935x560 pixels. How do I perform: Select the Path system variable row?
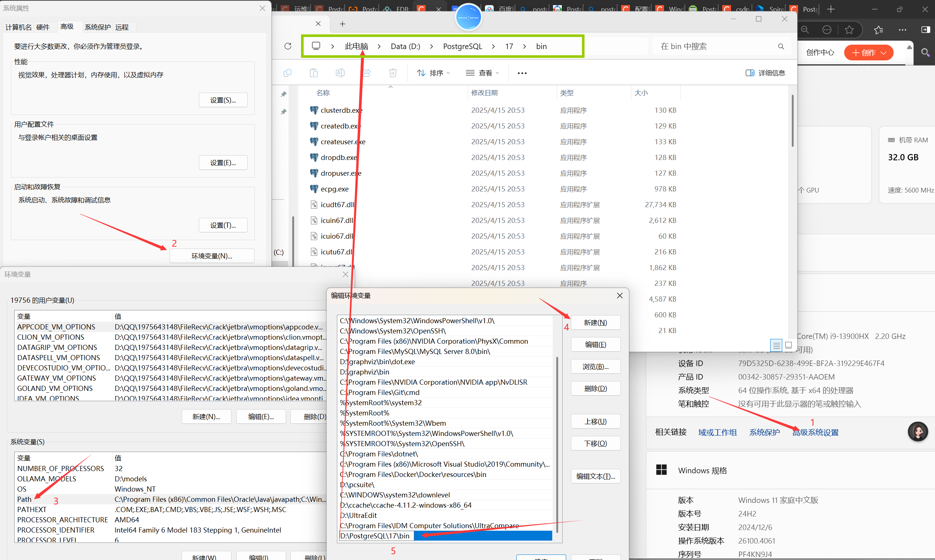25,499
